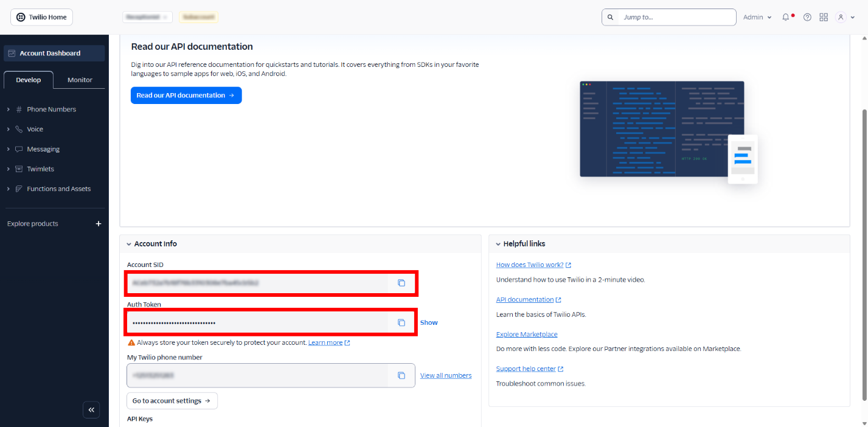Open How does Twilio work link
Screen dimensions: 868x427
pos(533,265)
